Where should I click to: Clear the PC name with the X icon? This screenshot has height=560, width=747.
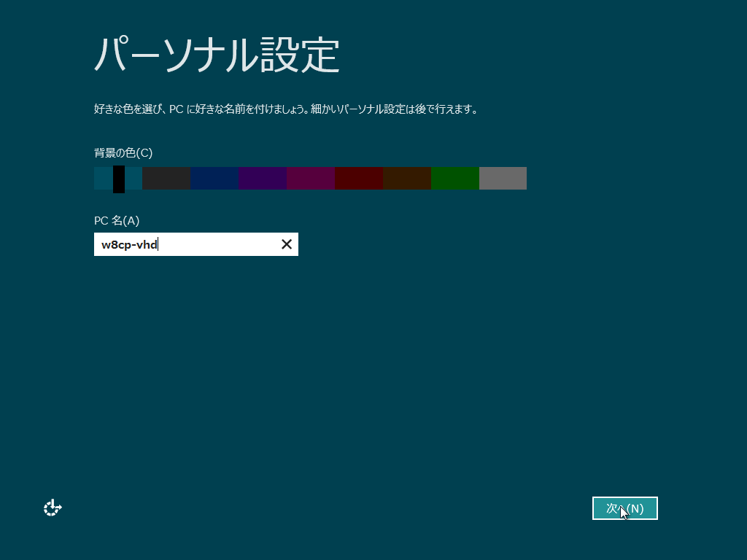tap(286, 244)
